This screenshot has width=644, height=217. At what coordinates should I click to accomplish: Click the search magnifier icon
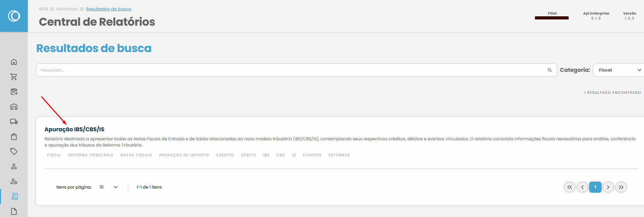point(550,70)
